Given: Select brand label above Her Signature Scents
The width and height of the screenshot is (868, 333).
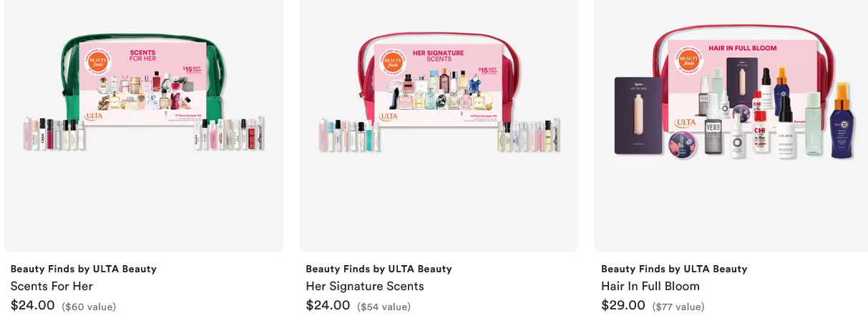Looking at the screenshot, I should [x=379, y=269].
